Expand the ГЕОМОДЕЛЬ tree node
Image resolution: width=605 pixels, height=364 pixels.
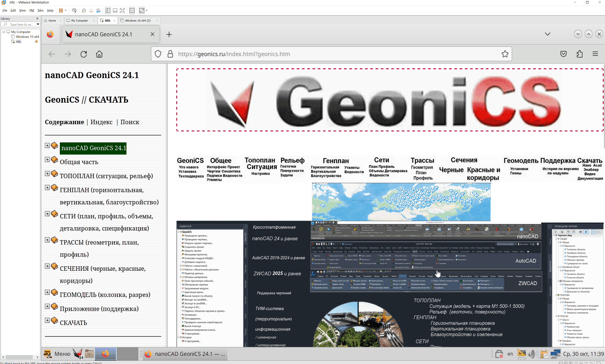[x=47, y=292]
